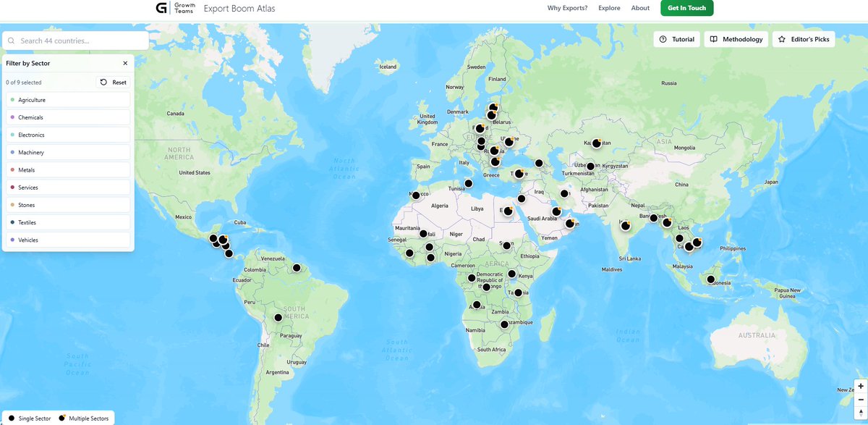Click the Editor's Picks star icon
This screenshot has height=425, width=868.
coord(780,39)
